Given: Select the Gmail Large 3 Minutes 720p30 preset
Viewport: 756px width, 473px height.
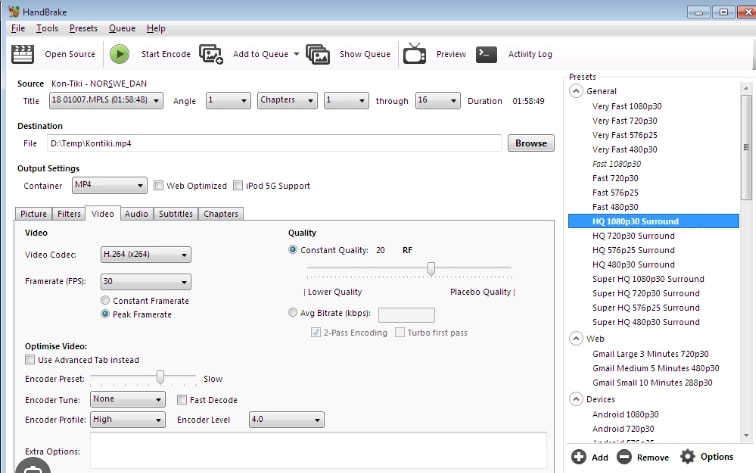Looking at the screenshot, I should [650, 354].
